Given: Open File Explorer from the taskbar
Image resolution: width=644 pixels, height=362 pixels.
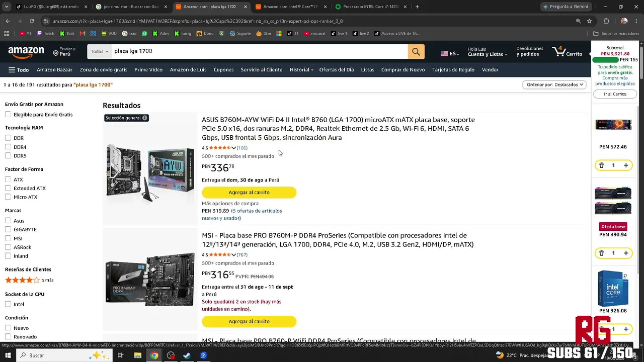Looking at the screenshot, I should coord(137,355).
